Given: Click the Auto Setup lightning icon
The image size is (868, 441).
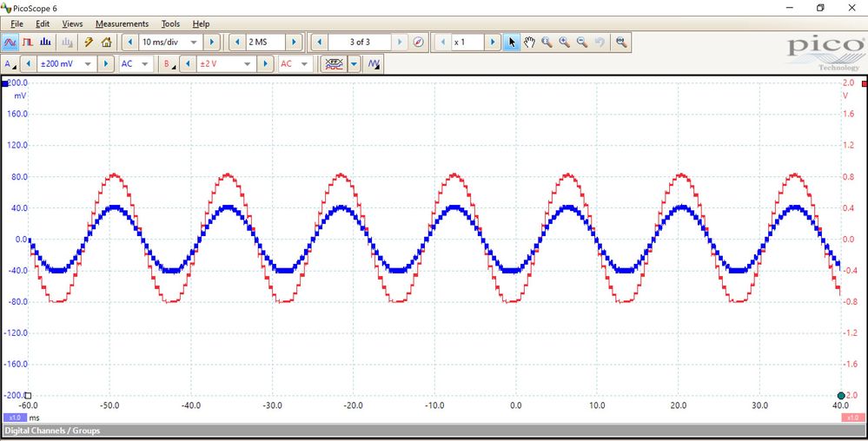Looking at the screenshot, I should click(x=88, y=42).
